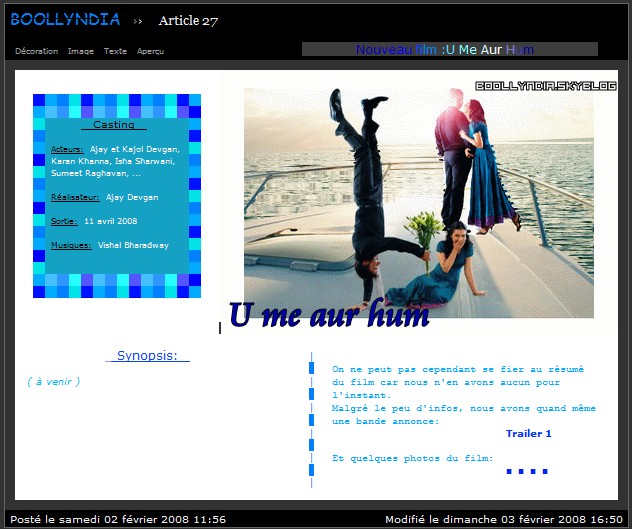This screenshot has width=632, height=529.
Task: Click the BOOLLYNDIA blog title
Action: [65, 19]
